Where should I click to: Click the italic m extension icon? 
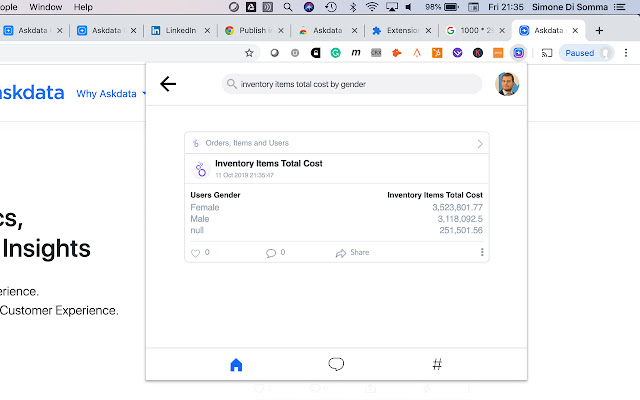356,53
